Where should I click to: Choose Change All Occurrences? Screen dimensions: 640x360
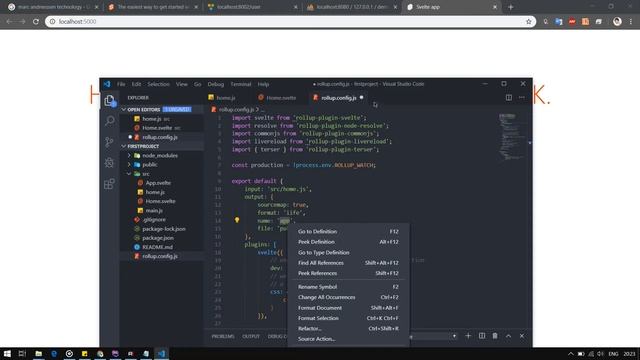[x=348, y=297]
